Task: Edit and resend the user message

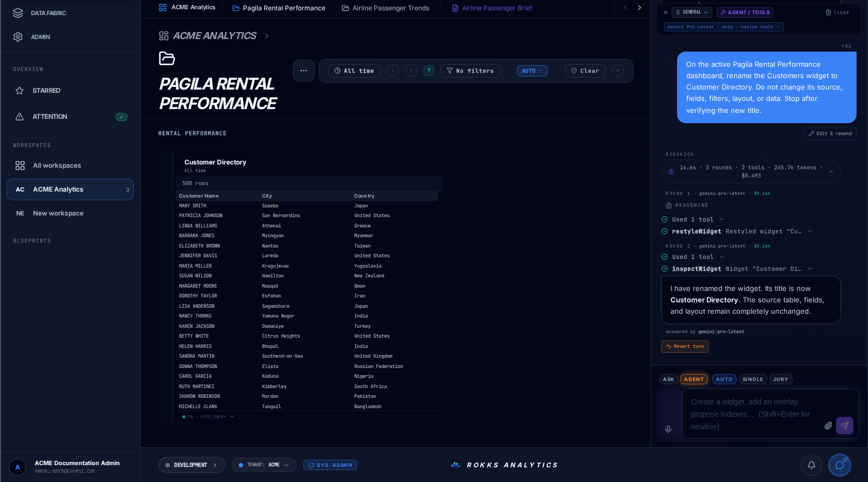Action: click(830, 134)
